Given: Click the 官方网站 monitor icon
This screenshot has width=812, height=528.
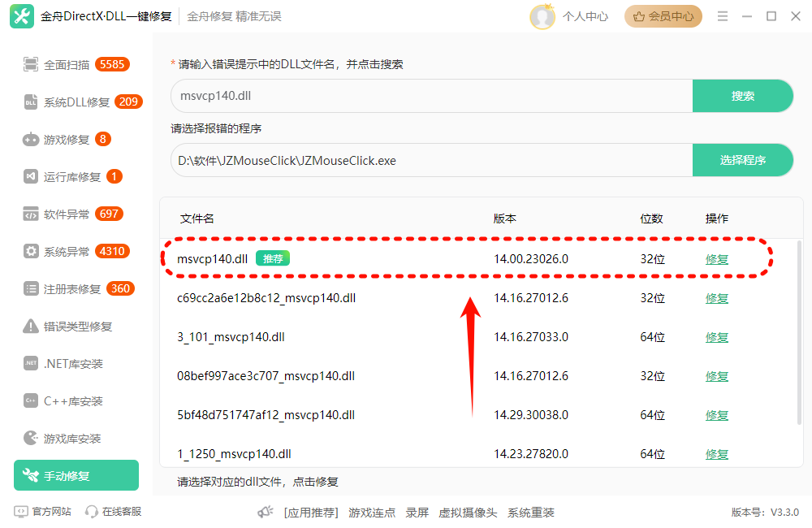Looking at the screenshot, I should (21, 512).
